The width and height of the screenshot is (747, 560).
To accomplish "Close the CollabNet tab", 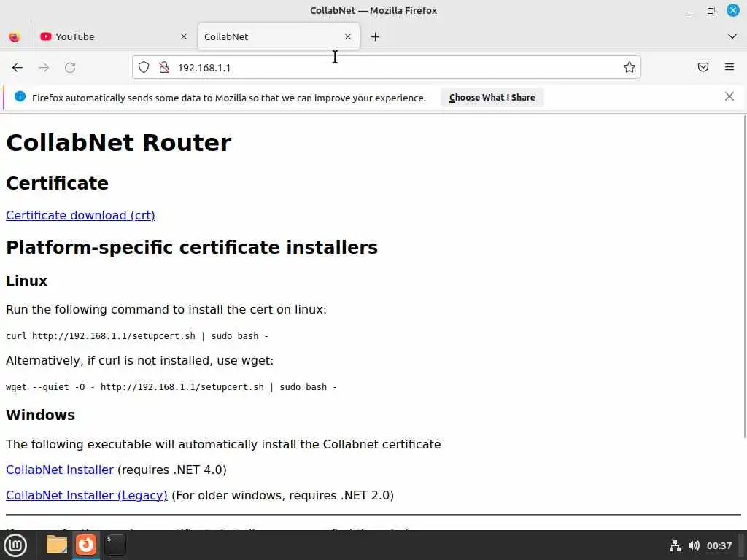I will (x=348, y=36).
